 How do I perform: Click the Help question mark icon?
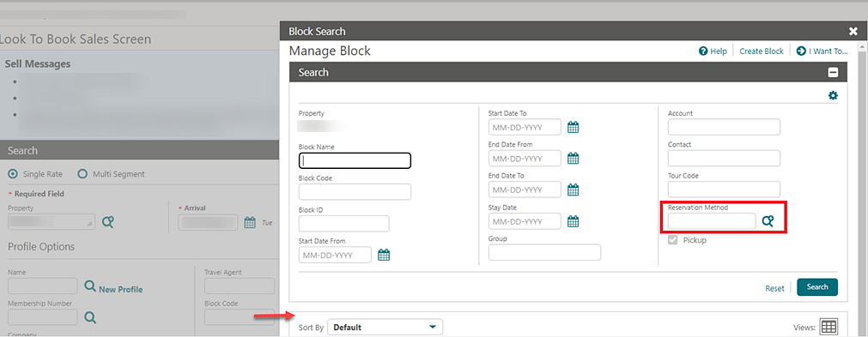click(x=704, y=51)
